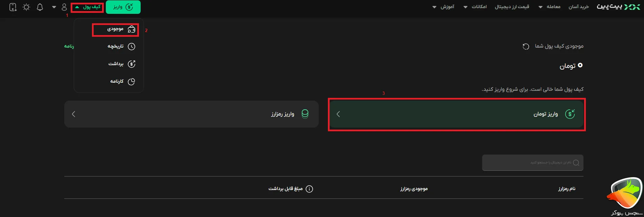Click the info icon beside مبلغ قابل برداشت

click(309, 189)
